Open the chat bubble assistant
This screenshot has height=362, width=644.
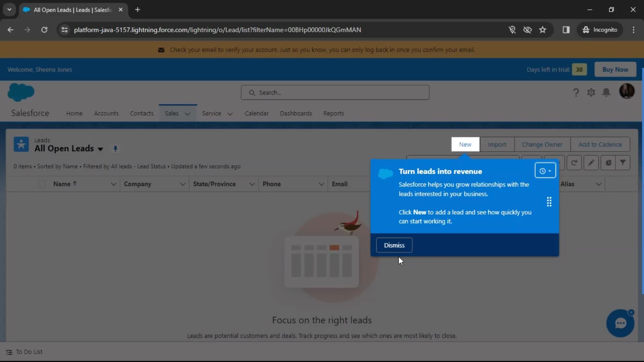click(x=620, y=323)
